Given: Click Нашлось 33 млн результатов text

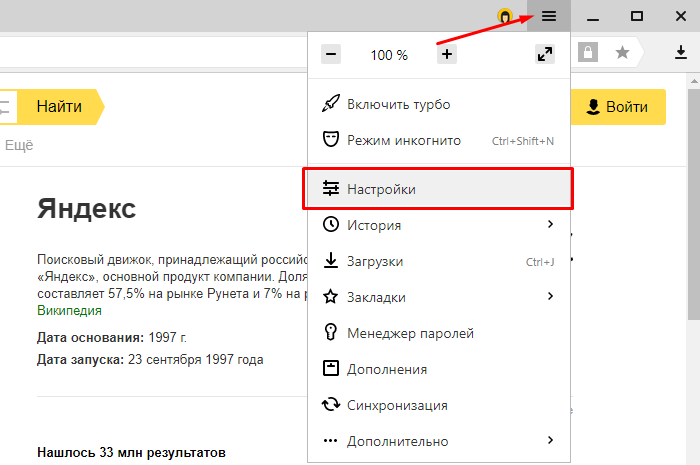Looking at the screenshot, I should pos(131,453).
